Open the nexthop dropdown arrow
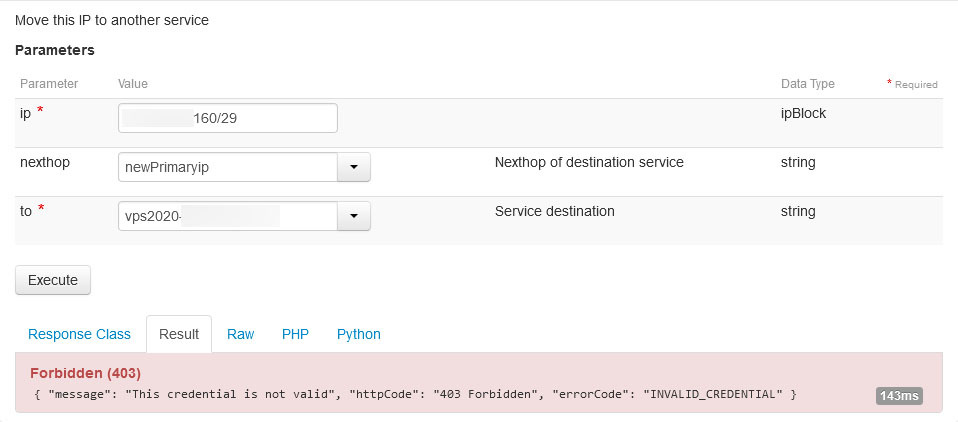958x422 pixels. pyautogui.click(x=354, y=167)
